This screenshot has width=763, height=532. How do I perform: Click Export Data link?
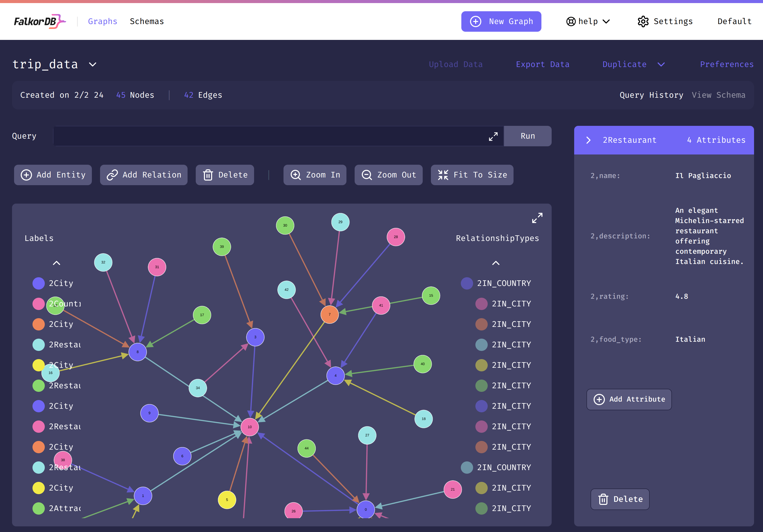click(x=542, y=64)
